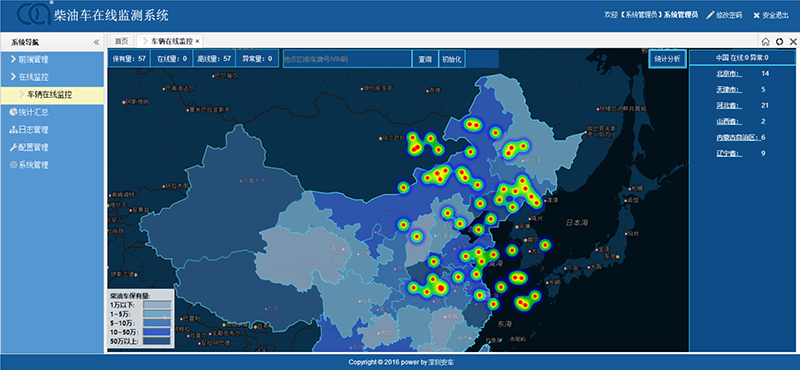The width and height of the screenshot is (800, 370).
Task: Open 河北省 link in region list
Action: click(x=728, y=106)
